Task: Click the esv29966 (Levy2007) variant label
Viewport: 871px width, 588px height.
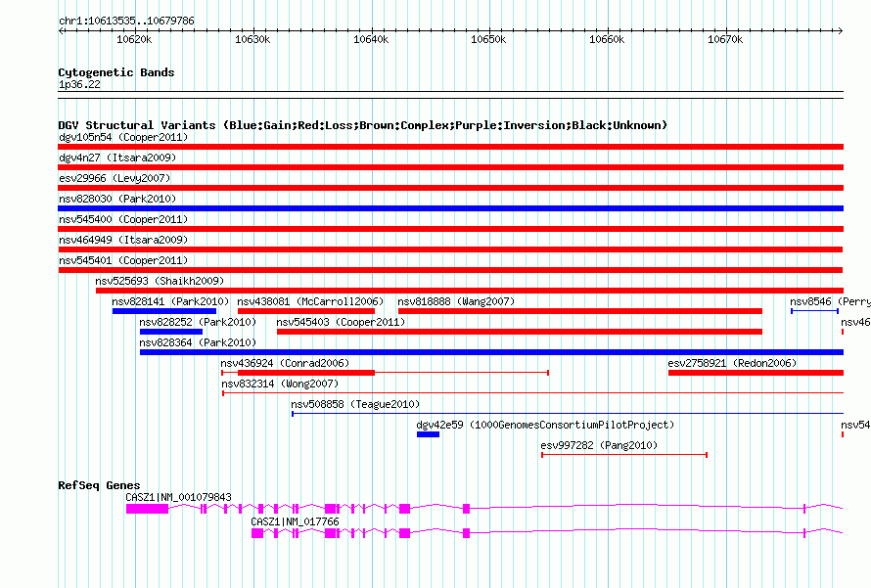Action: 115,178
